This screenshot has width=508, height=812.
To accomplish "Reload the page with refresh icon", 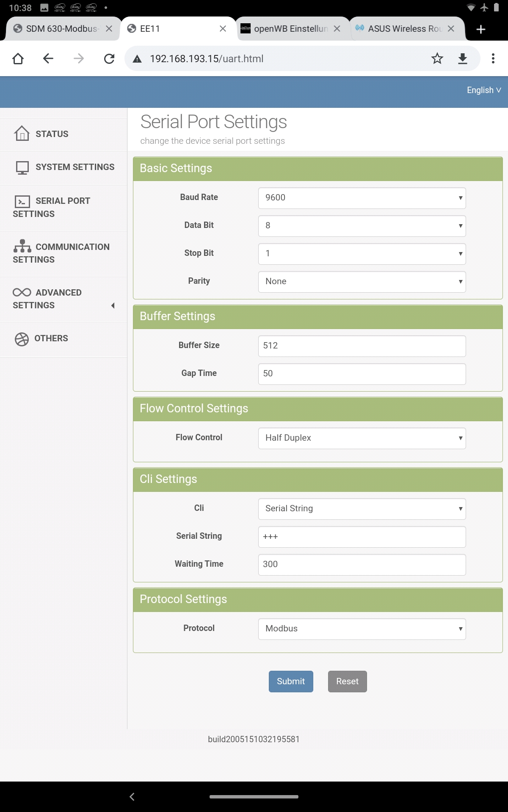I will [x=109, y=58].
